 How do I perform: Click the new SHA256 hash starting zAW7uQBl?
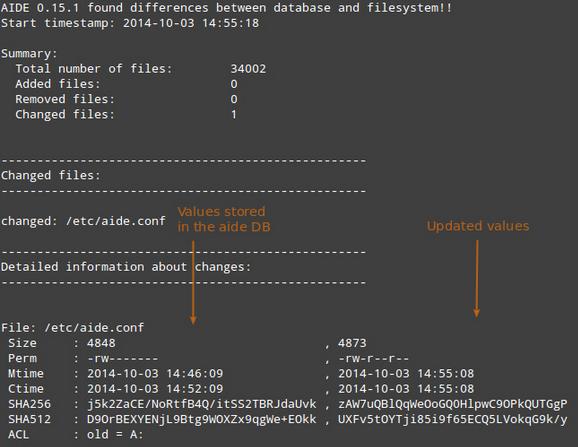point(453,404)
